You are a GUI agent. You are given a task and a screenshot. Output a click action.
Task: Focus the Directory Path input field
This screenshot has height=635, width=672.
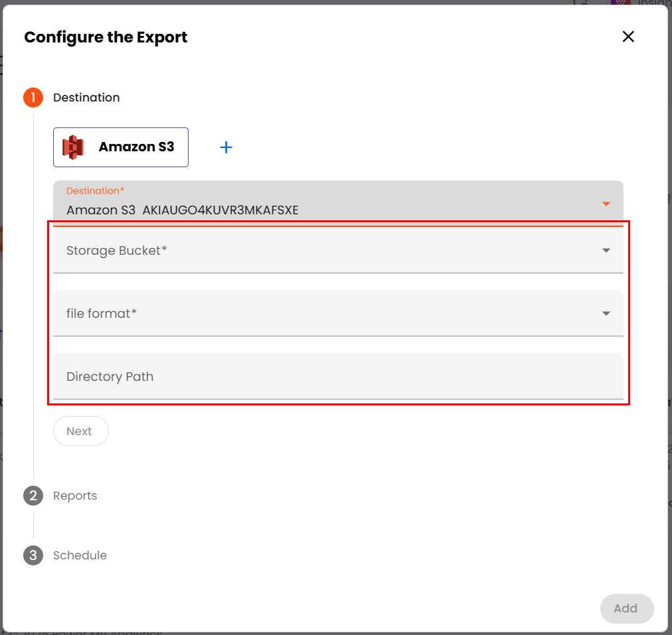(x=332, y=377)
